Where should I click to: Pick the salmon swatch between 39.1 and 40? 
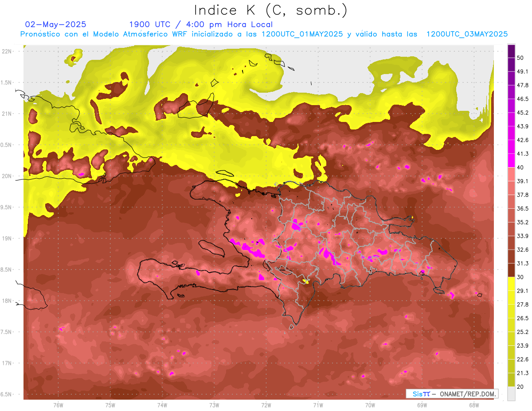tap(511, 174)
